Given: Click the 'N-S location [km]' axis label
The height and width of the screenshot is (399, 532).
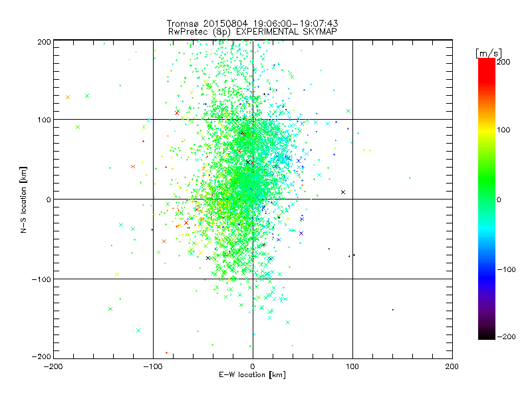Looking at the screenshot, I should tap(23, 199).
